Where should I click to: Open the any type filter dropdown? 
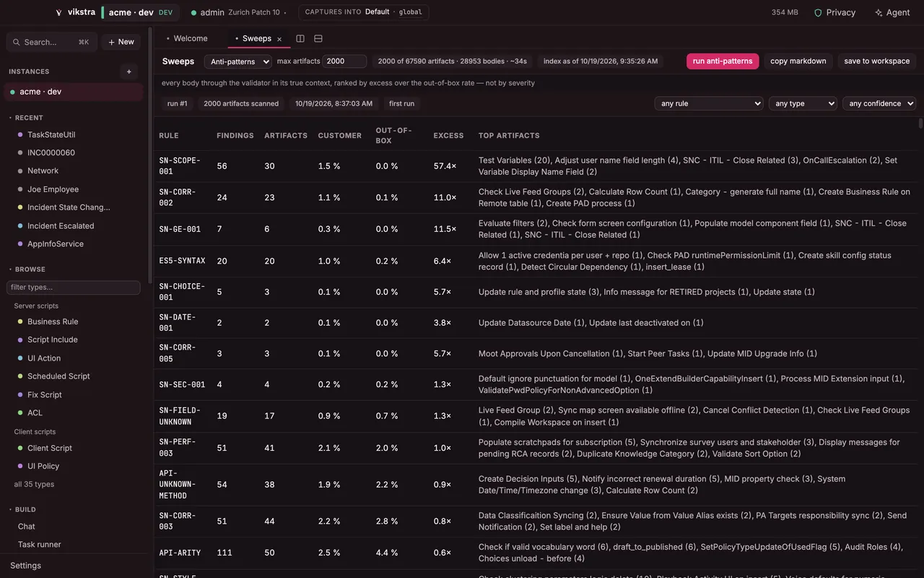(x=803, y=103)
